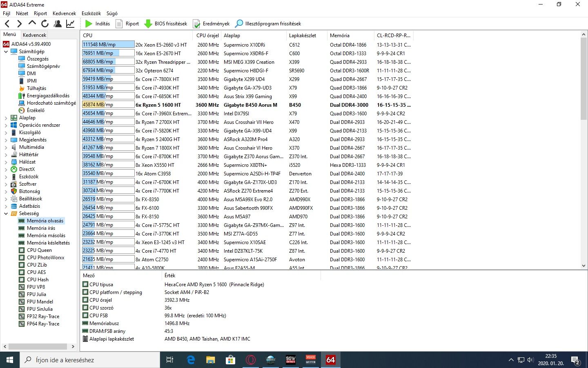Collapse the Sebesség tree node
Screen dimensions: 588x368
[6, 213]
